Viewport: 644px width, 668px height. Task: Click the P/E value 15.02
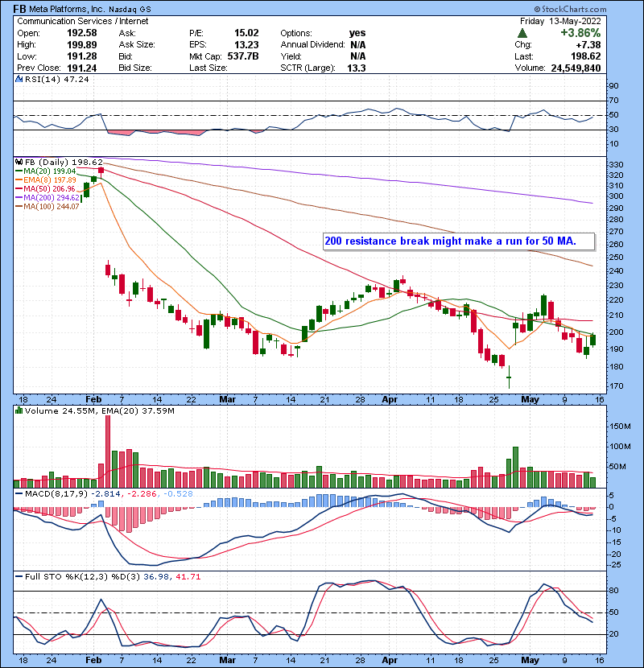(x=246, y=33)
